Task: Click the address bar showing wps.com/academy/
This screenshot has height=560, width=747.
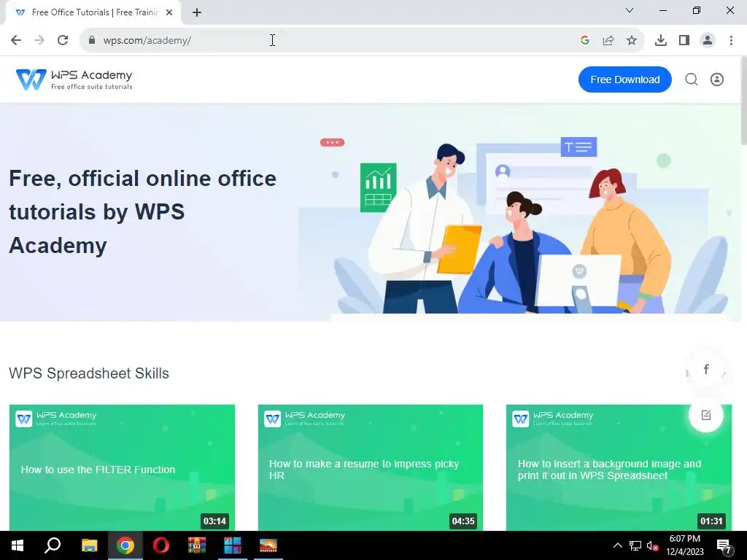Action: 333,41
